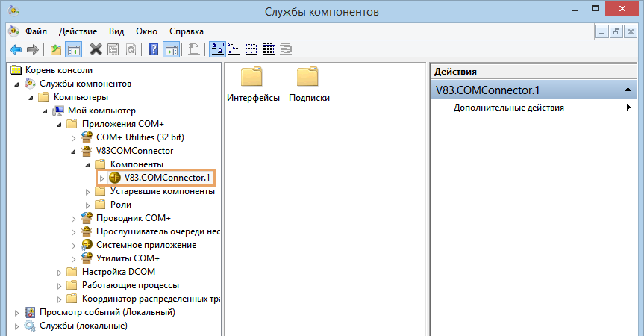Collapse the V83.COMConnector.1 actions section header
The width and height of the screenshot is (644, 336).
click(x=630, y=90)
